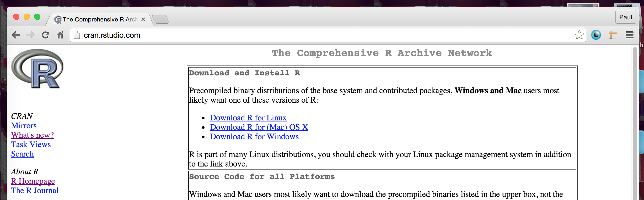Bookmark this page with the star
Viewport: 644px width, 200px height.
579,35
